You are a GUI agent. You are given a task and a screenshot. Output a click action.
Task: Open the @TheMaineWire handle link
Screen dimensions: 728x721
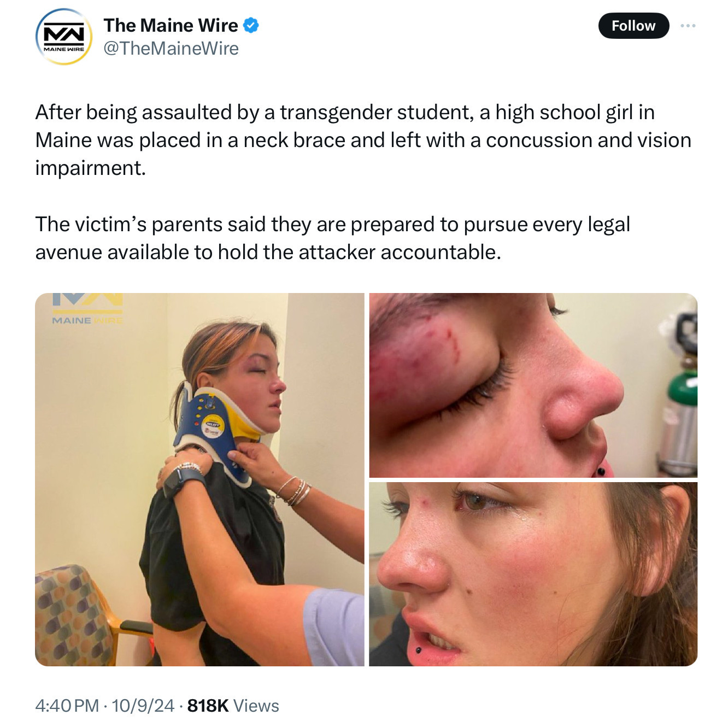171,48
